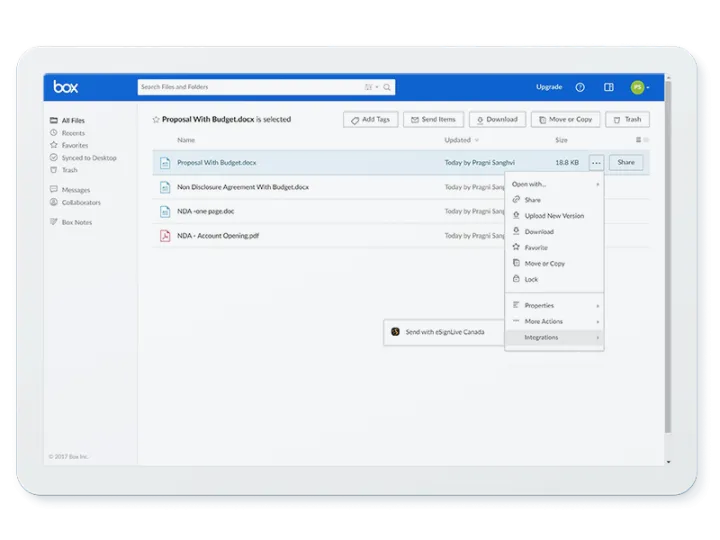This screenshot has width=720, height=540.
Task: Switch to list view icon
Action: pos(638,140)
